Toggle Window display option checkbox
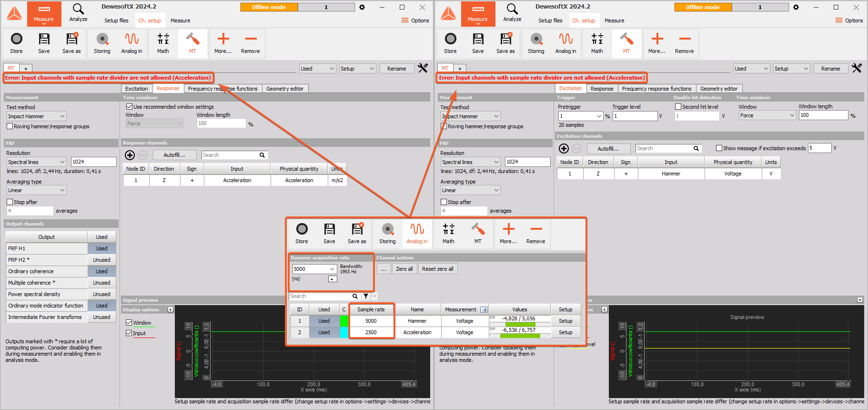The width and height of the screenshot is (868, 410). click(x=129, y=323)
